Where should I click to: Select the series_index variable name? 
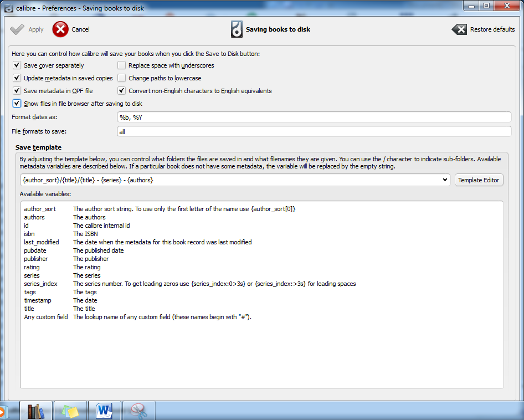[x=40, y=284]
